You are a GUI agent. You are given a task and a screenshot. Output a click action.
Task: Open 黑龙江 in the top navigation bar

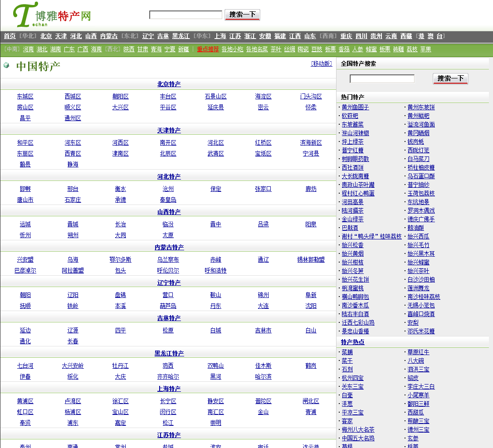181,36
